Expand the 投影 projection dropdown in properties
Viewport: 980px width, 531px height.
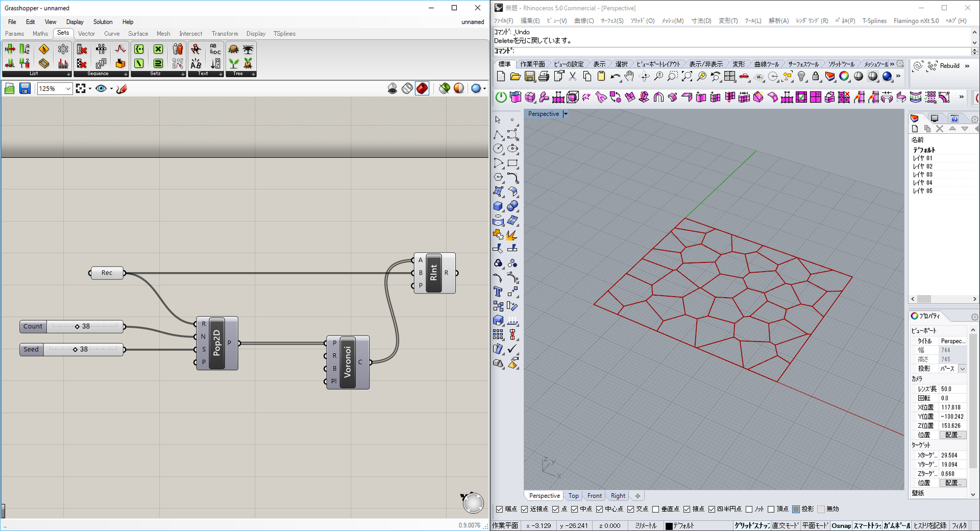pos(962,369)
